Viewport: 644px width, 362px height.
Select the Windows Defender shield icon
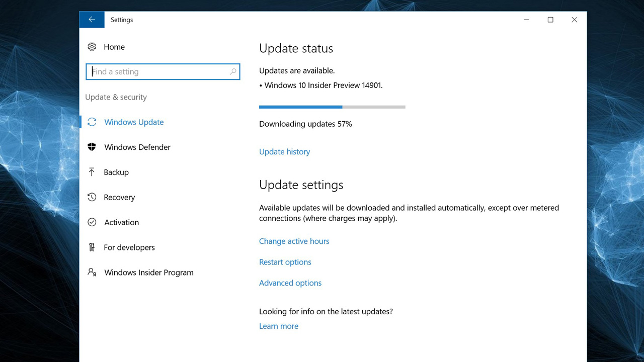click(x=92, y=147)
